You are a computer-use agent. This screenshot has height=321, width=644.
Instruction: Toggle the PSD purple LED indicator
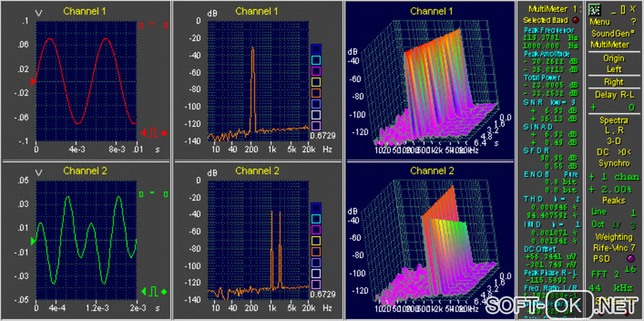pyautogui.click(x=632, y=258)
